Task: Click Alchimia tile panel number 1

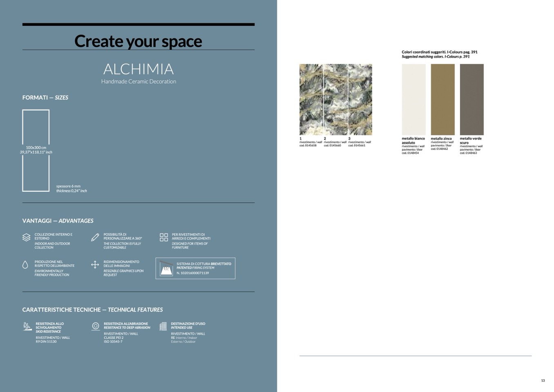Action: [x=311, y=99]
